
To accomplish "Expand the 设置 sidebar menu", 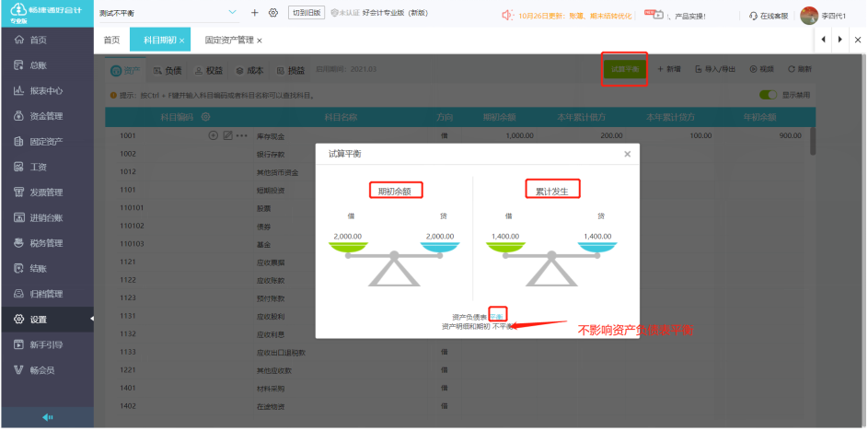I will point(47,319).
